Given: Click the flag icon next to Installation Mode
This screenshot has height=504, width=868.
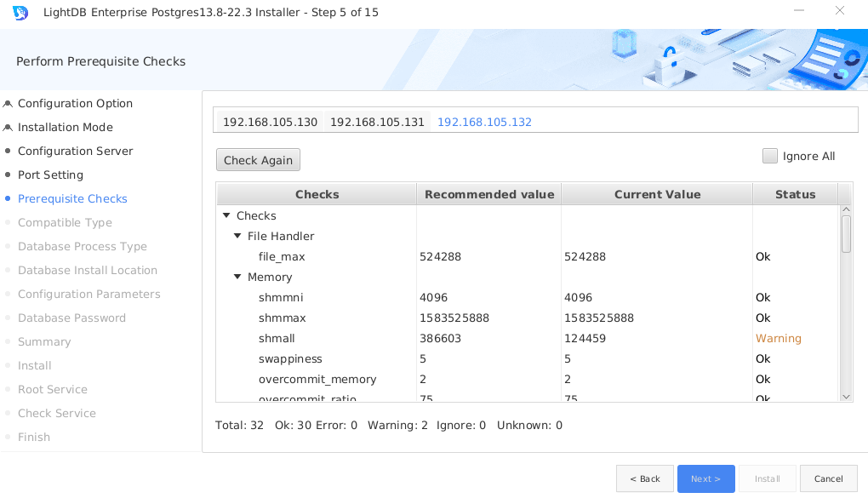Looking at the screenshot, I should coord(8,127).
